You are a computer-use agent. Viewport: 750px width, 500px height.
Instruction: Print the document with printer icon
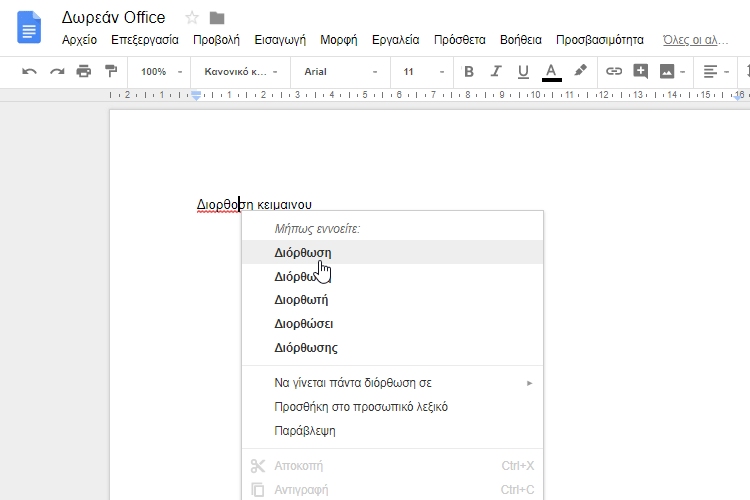84,72
